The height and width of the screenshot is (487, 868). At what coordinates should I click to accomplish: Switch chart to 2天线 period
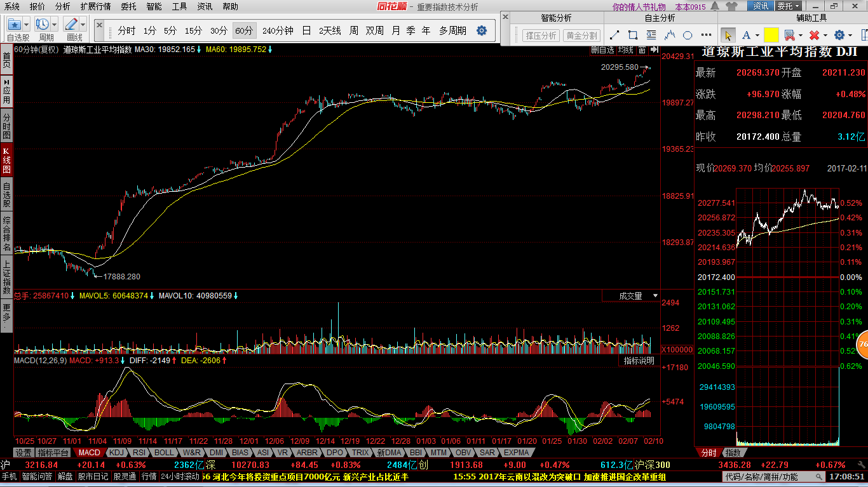[330, 30]
